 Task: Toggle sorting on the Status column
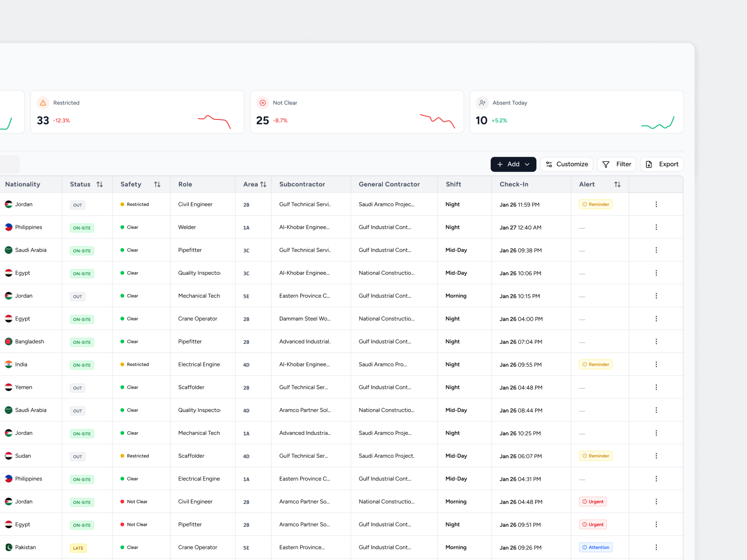click(100, 184)
